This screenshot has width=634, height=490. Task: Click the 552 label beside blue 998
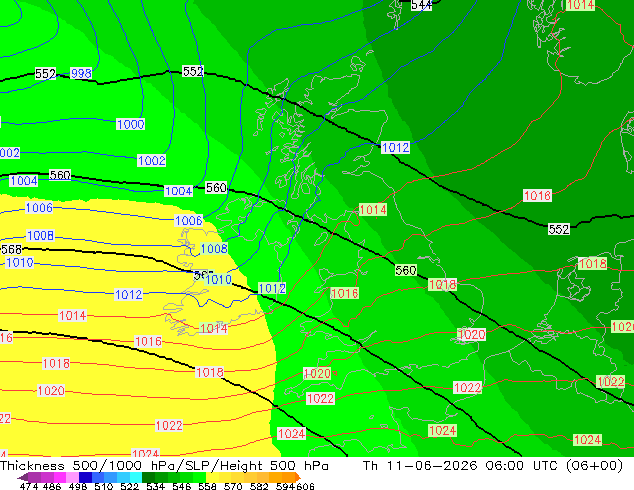click(x=45, y=74)
